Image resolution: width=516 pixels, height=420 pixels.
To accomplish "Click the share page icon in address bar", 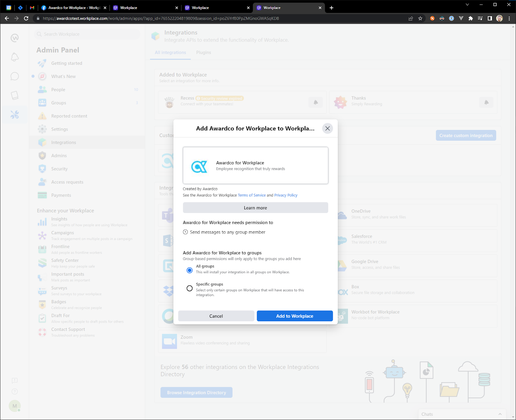I will pos(411,18).
